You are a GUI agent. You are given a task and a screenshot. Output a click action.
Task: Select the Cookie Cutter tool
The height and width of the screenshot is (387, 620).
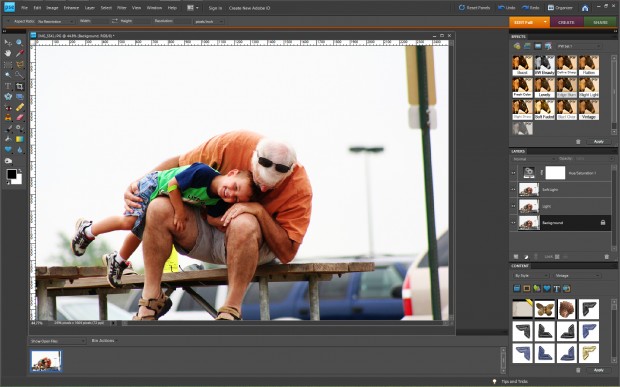click(x=8, y=96)
